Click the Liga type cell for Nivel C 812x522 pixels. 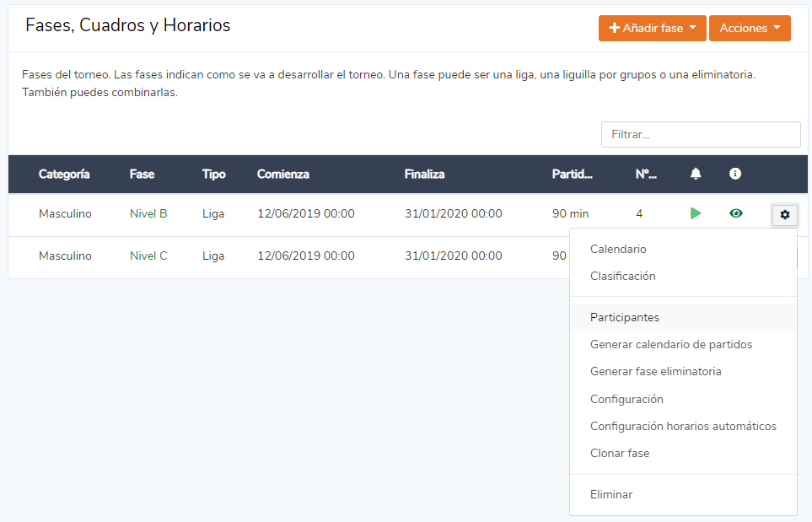tap(213, 256)
